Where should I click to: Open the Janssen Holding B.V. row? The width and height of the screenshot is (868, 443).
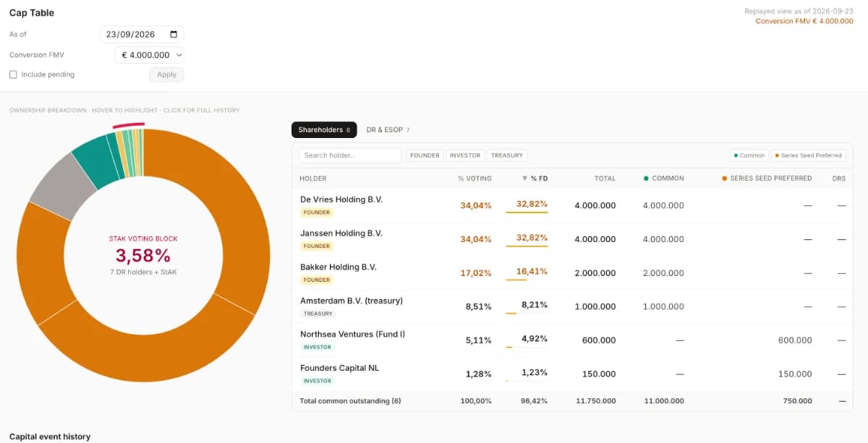573,239
